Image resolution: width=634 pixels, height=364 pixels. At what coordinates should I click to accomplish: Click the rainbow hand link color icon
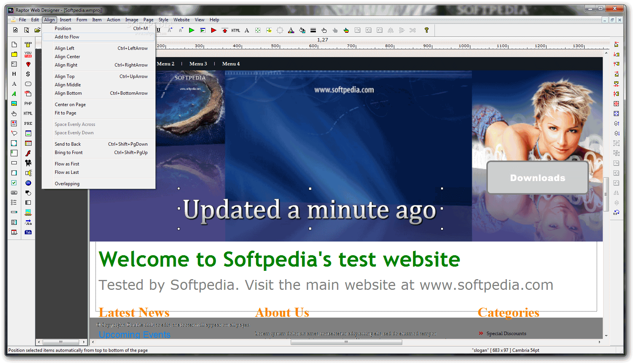346,30
